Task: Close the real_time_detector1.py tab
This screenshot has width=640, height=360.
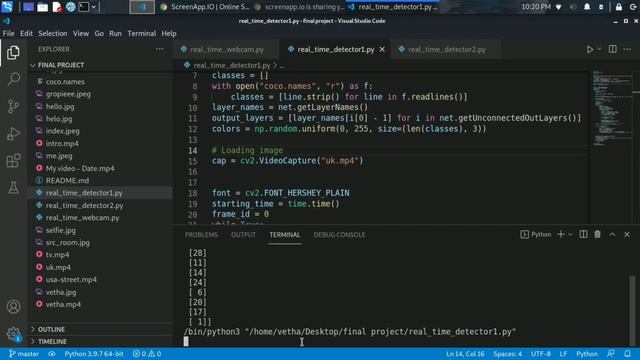Action: (x=382, y=49)
